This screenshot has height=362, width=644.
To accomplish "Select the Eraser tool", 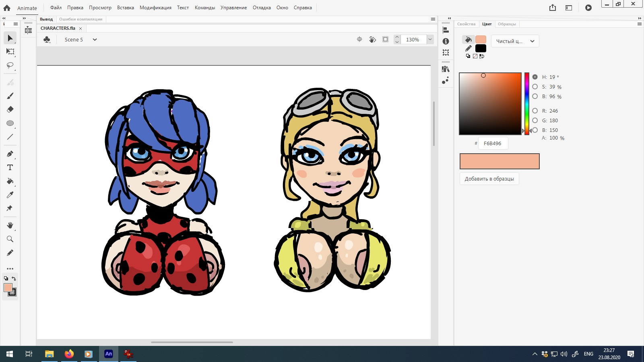I will click(10, 109).
